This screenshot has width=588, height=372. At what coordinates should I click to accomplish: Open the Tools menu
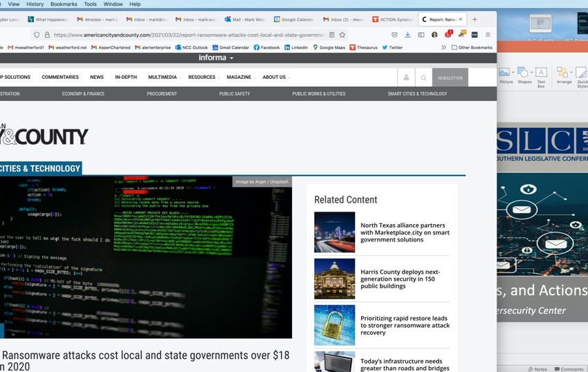tap(91, 4)
